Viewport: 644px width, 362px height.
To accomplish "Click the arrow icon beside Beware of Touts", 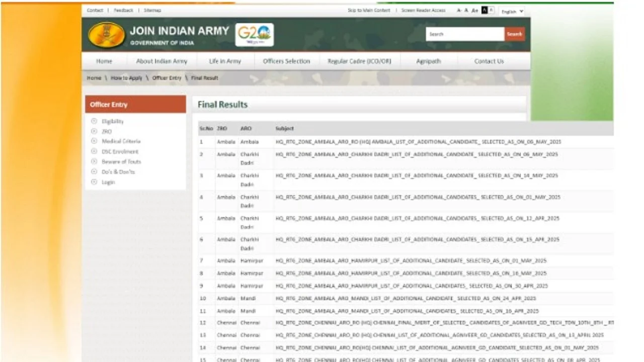I will point(94,161).
